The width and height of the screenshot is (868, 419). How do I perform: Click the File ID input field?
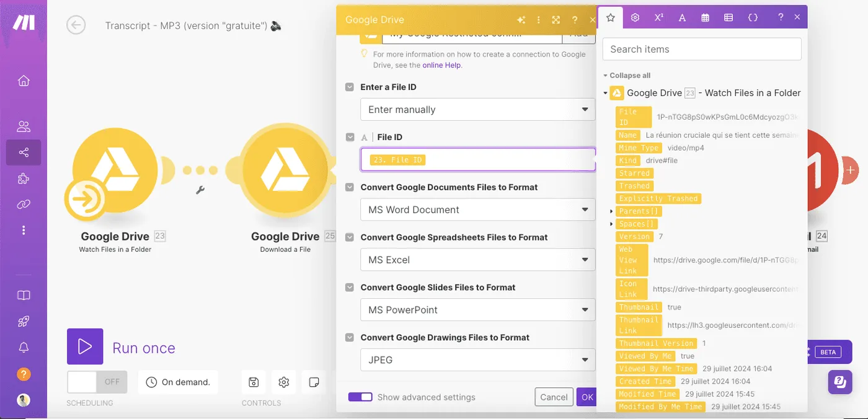477,159
